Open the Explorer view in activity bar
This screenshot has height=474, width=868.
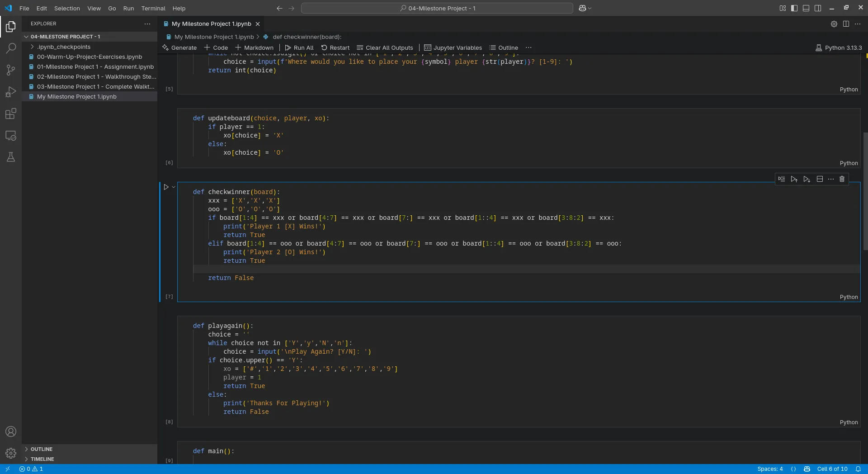coord(11,27)
